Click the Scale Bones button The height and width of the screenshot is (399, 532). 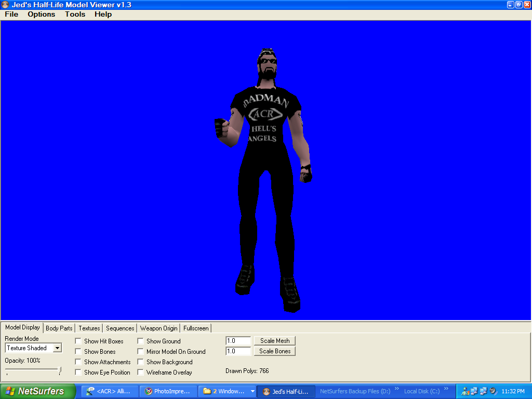click(275, 351)
